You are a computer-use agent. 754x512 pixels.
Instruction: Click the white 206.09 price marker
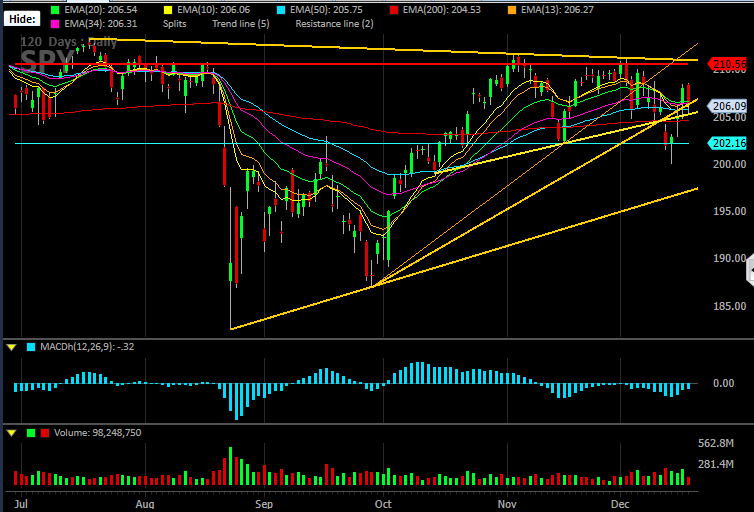pyautogui.click(x=727, y=106)
